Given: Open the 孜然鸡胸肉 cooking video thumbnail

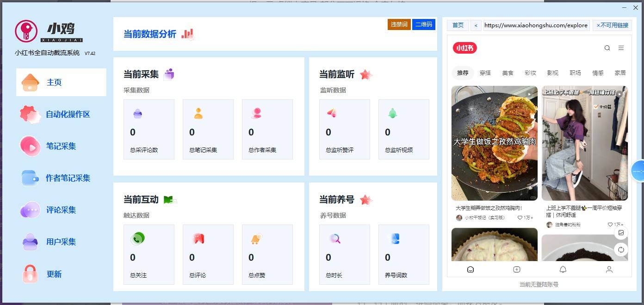Looking at the screenshot, I should coord(494,143).
